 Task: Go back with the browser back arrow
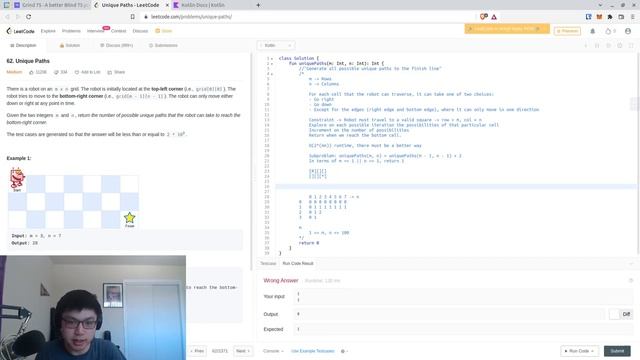[x=7, y=17]
